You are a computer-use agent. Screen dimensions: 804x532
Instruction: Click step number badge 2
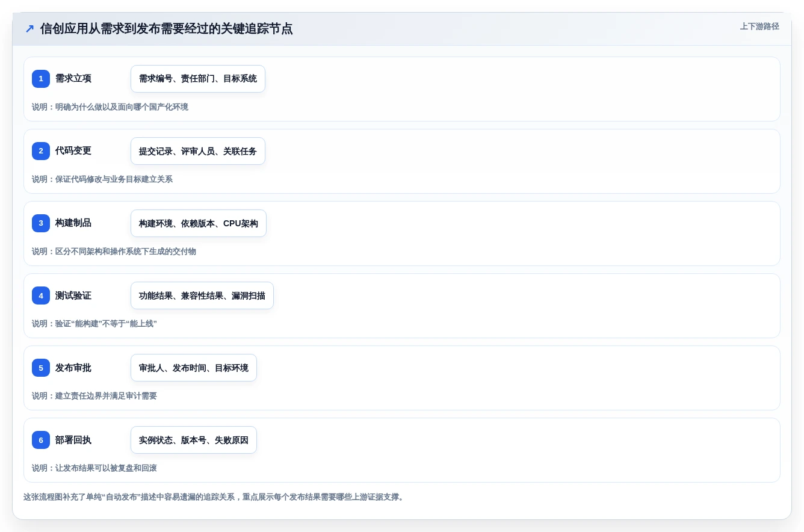(41, 151)
